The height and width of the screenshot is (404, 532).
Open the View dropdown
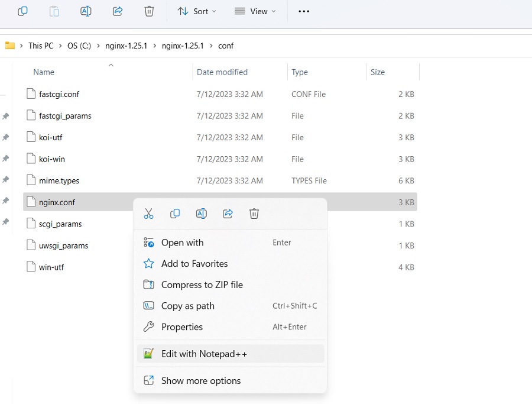click(255, 11)
